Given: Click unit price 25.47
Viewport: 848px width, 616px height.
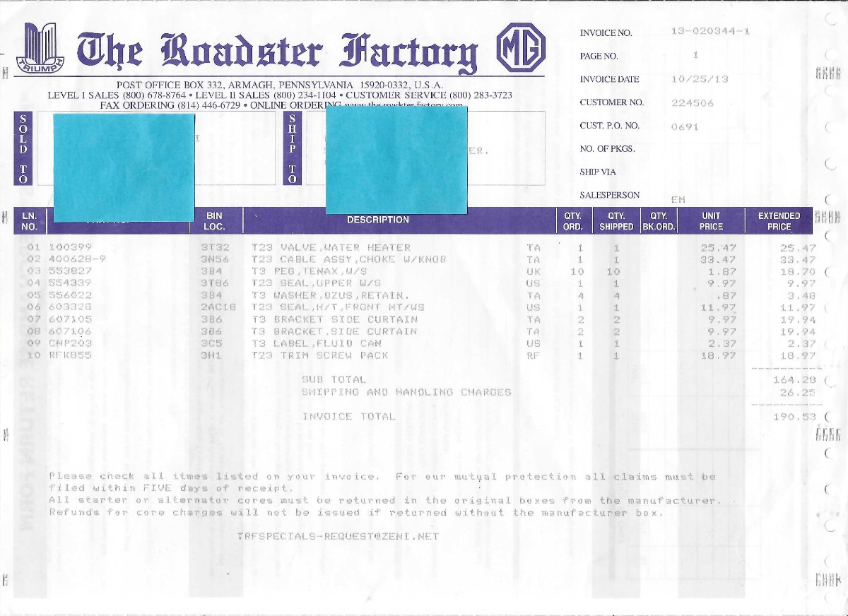Looking at the screenshot, I should 718,248.
